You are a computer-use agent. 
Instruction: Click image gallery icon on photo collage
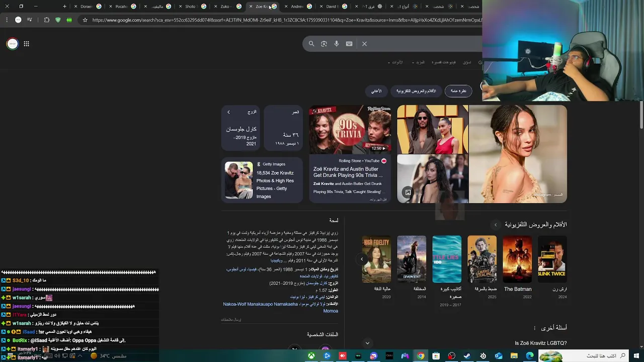click(408, 193)
